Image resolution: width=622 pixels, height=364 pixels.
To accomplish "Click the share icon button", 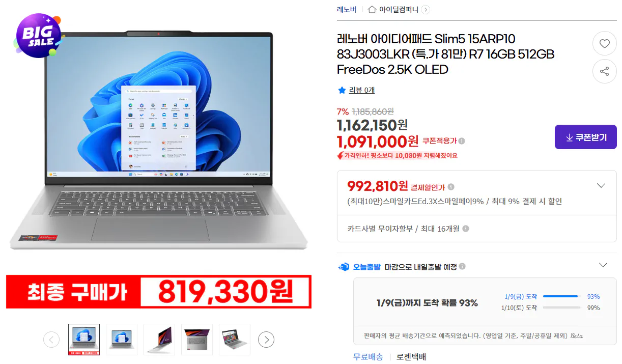I will pyautogui.click(x=604, y=71).
